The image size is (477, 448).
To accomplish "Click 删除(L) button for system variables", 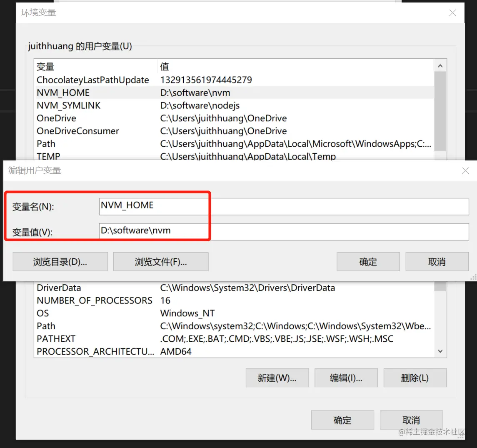I will (x=415, y=378).
